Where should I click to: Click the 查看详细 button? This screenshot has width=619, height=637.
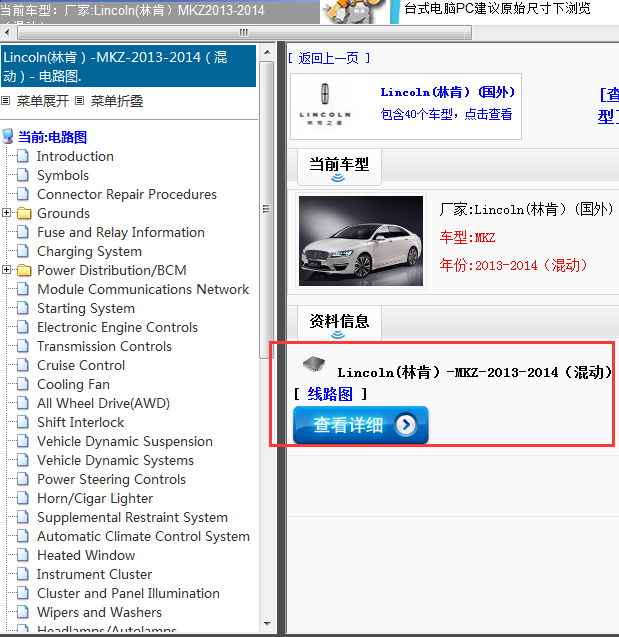361,425
